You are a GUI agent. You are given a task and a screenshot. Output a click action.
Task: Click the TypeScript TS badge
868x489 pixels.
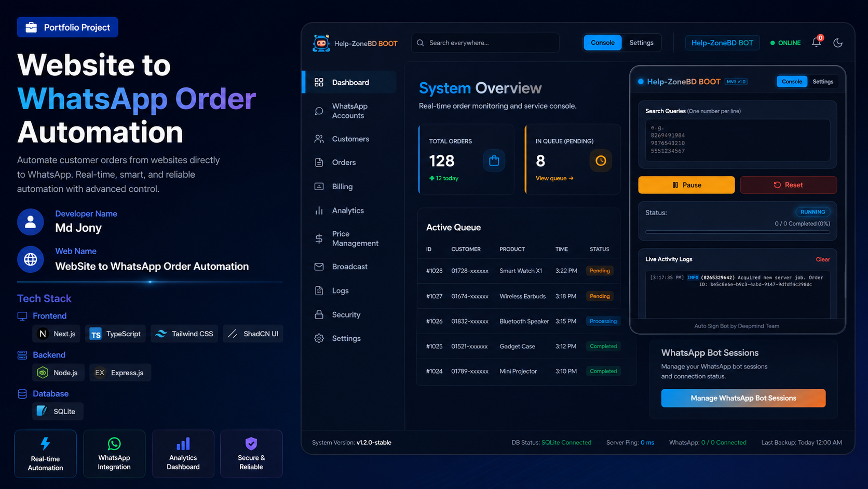[116, 334]
